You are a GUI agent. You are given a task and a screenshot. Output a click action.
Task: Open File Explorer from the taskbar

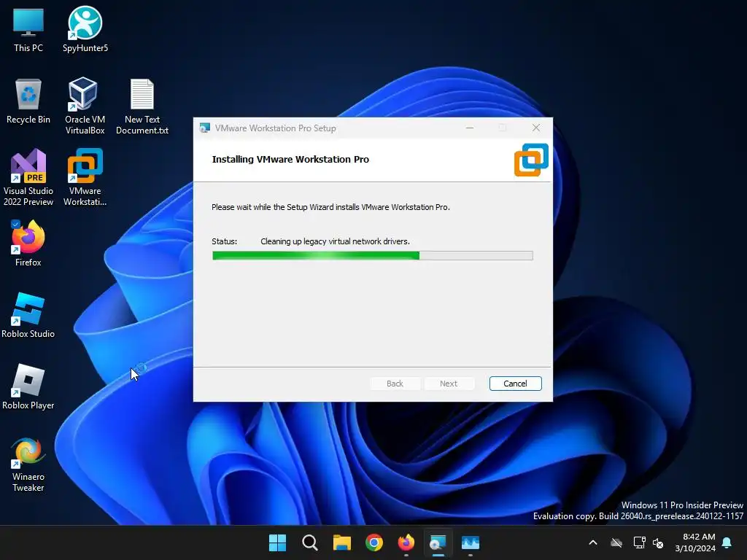pos(341,542)
